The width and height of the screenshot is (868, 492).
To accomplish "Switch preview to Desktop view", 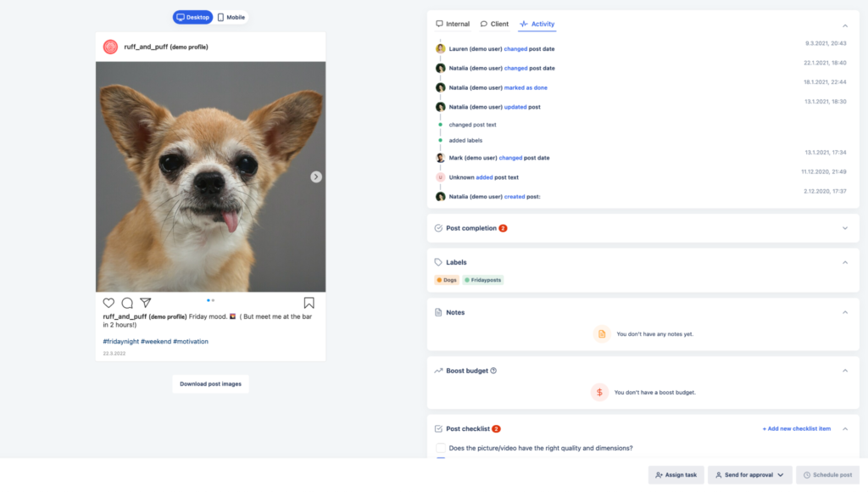I will click(x=192, y=17).
